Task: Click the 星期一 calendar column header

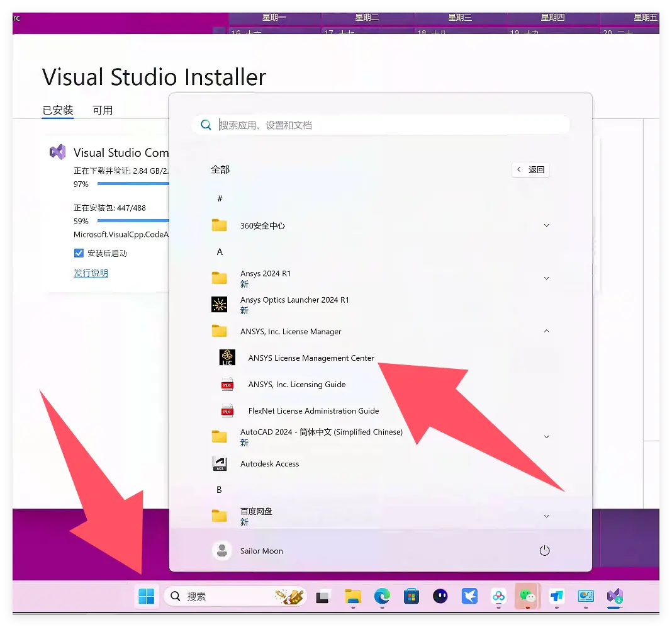Action: pyautogui.click(x=274, y=18)
